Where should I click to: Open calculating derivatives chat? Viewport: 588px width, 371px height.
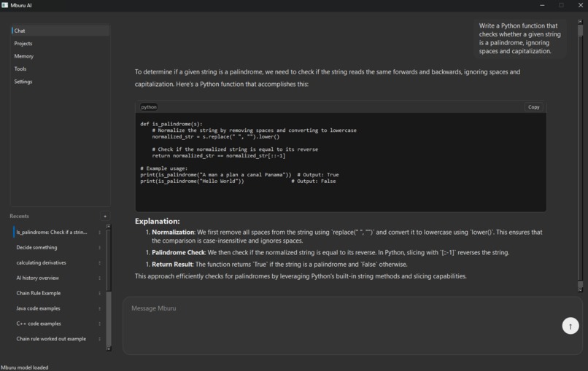pyautogui.click(x=42, y=262)
